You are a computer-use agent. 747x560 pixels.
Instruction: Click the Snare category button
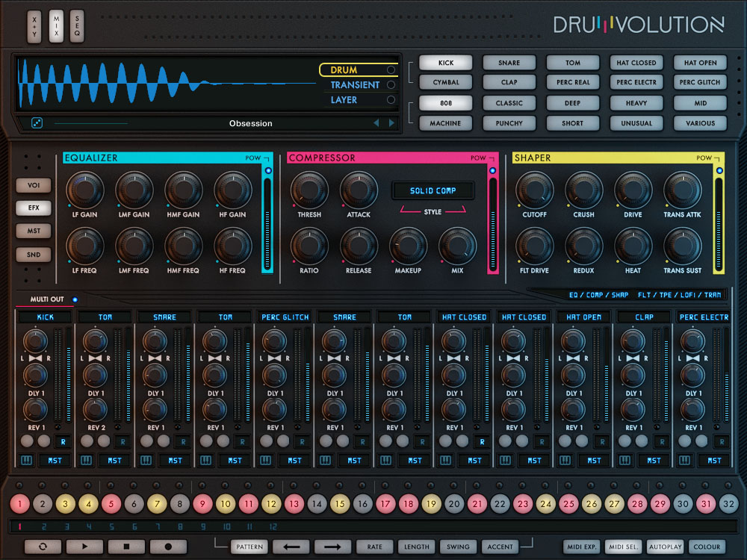tap(509, 63)
